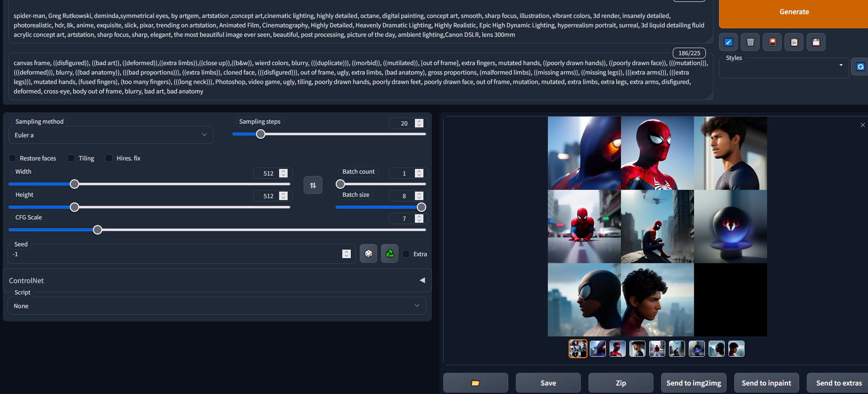Click the Batch count slider handle
Viewport: 868px width, 394px height.
pyautogui.click(x=340, y=184)
